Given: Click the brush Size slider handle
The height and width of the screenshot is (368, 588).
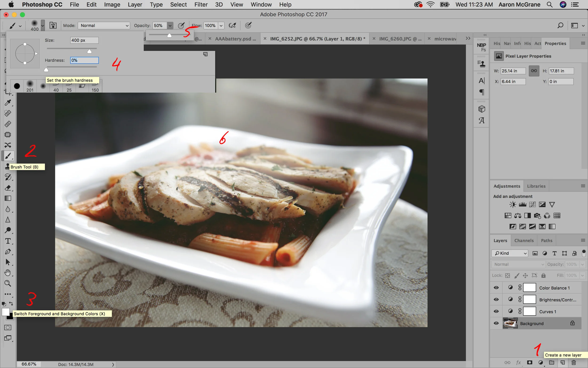Looking at the screenshot, I should (x=89, y=51).
